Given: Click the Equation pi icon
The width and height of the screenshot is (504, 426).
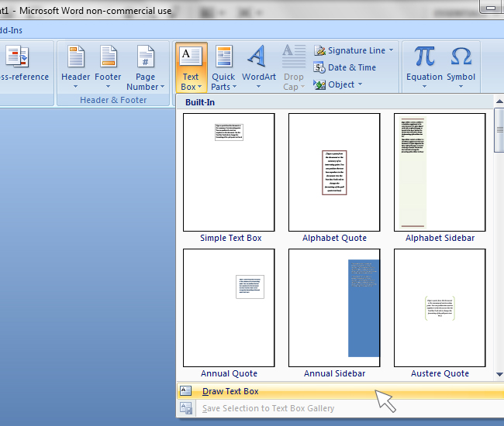Looking at the screenshot, I should pos(424,57).
